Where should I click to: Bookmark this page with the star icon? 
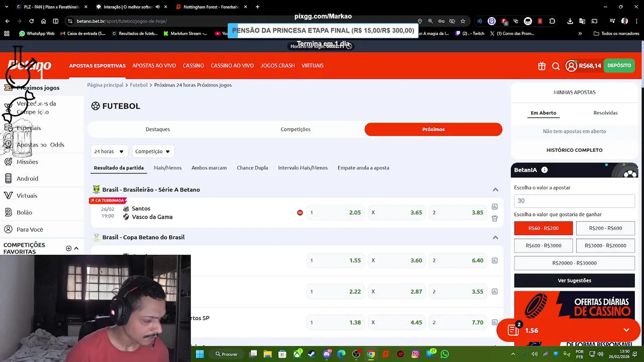click(463, 21)
